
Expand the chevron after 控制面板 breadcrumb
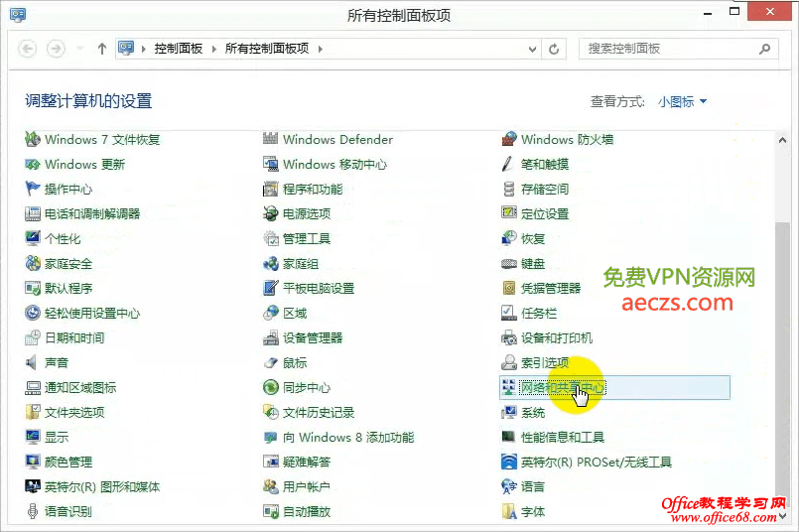tap(214, 49)
